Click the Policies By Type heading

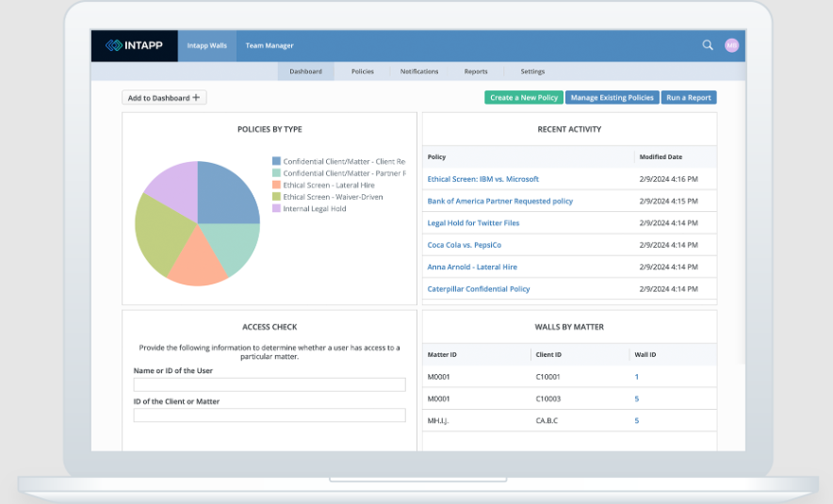(269, 129)
